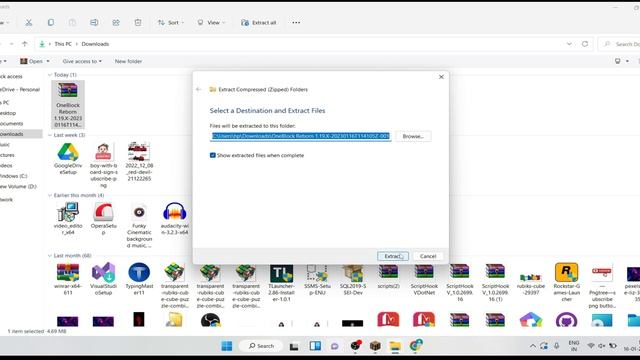Screen dimensions: 640x360
Task: Select the SSMS-Setup-ENU file
Action: click(x=317, y=280)
